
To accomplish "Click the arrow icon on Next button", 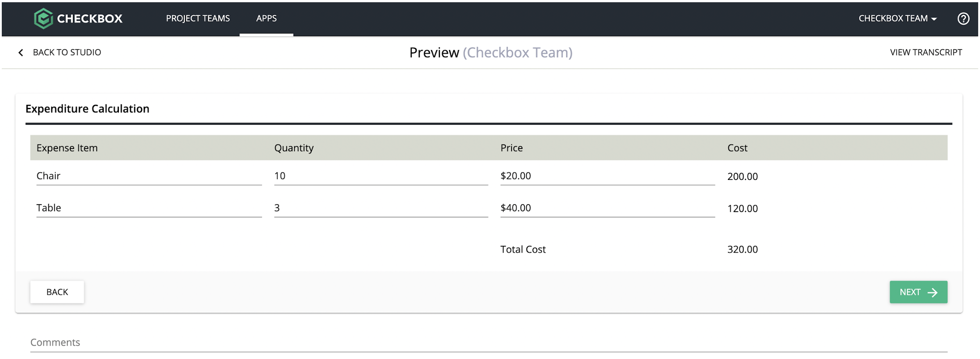I will point(932,292).
